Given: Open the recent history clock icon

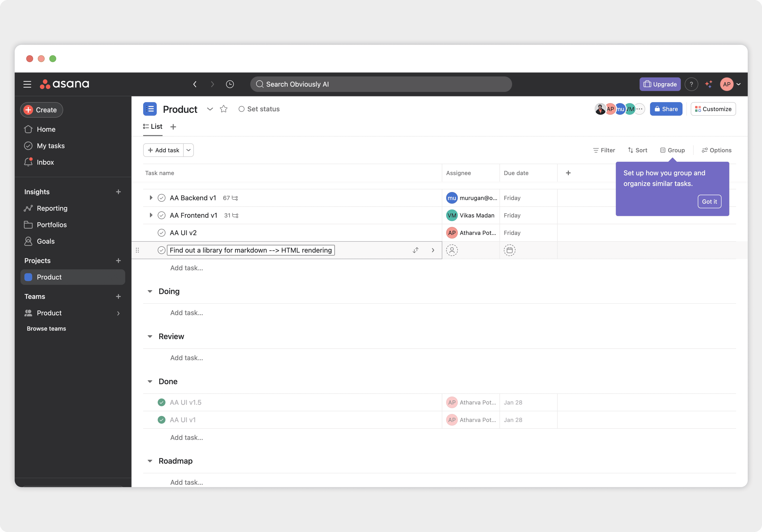Looking at the screenshot, I should (230, 84).
